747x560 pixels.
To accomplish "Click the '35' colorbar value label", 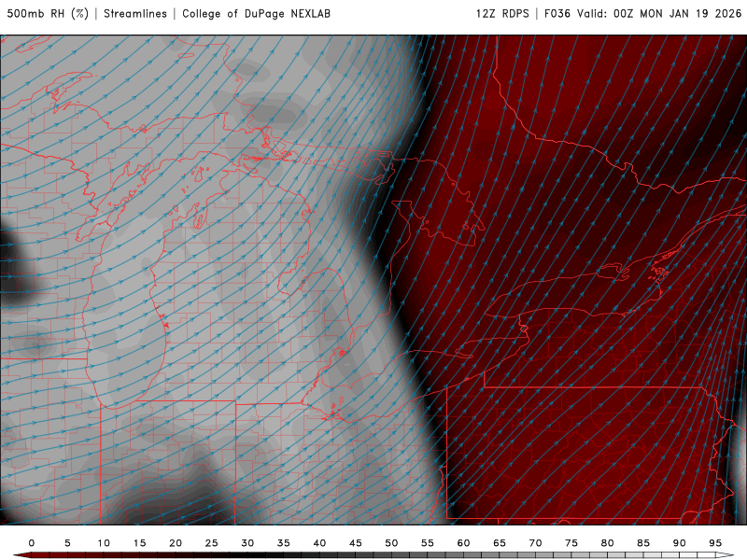I will pyautogui.click(x=284, y=543).
